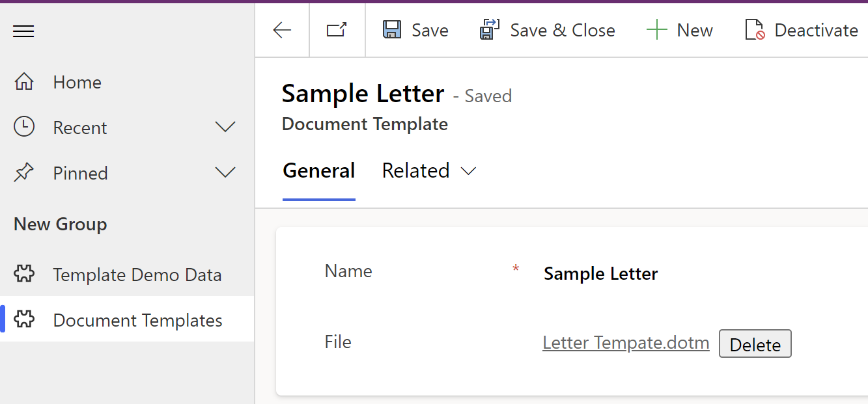Viewport: 868px width, 404px height.
Task: Open record in new window icon
Action: pos(337,30)
